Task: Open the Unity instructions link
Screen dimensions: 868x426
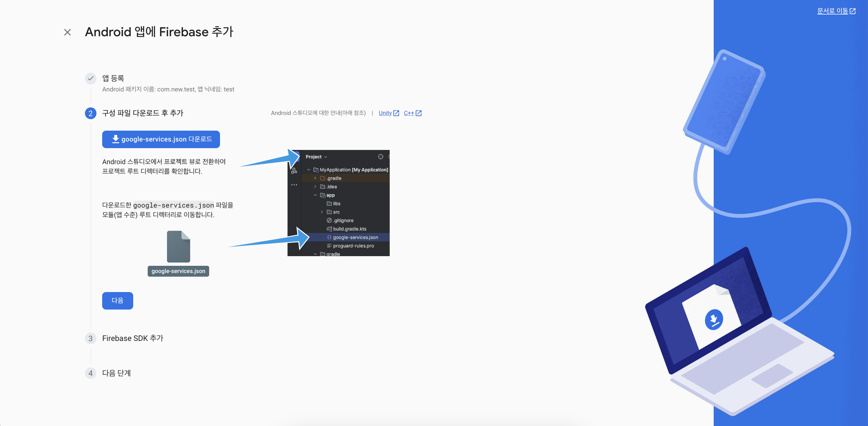Action: pos(385,113)
